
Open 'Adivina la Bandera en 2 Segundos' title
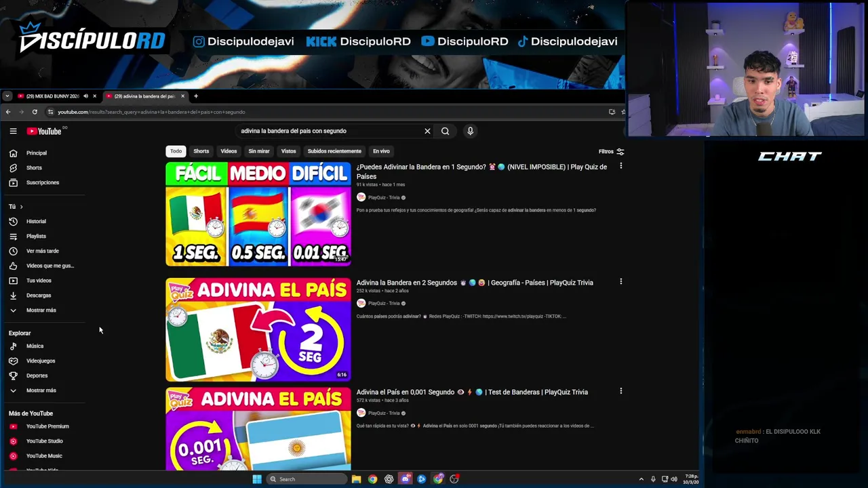475,283
